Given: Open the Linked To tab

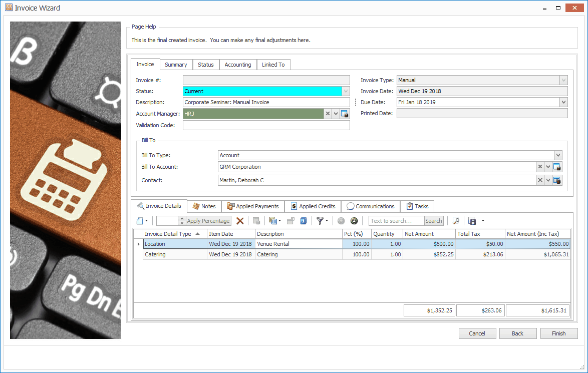Looking at the screenshot, I should click(273, 65).
